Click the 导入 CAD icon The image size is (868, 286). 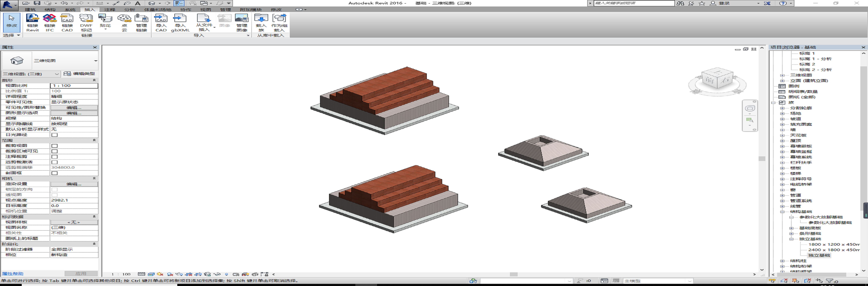coord(161,22)
